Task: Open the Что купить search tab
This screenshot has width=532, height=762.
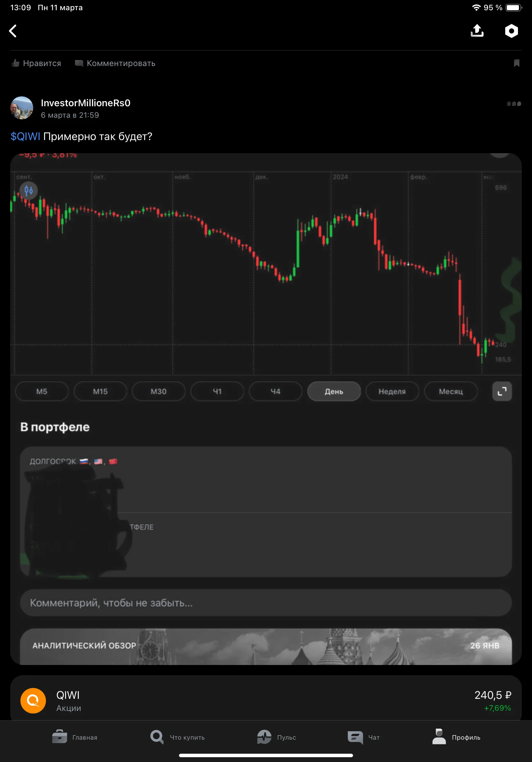Action: 177,737
